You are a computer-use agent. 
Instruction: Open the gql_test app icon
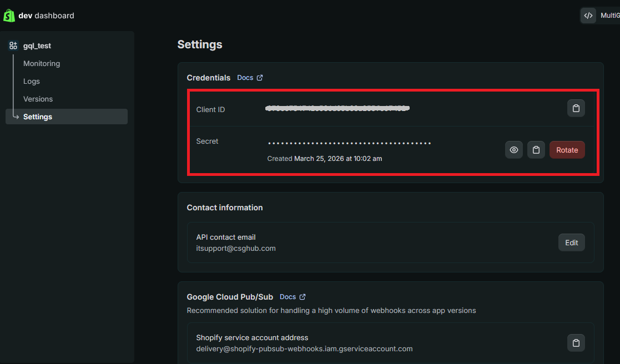13,46
